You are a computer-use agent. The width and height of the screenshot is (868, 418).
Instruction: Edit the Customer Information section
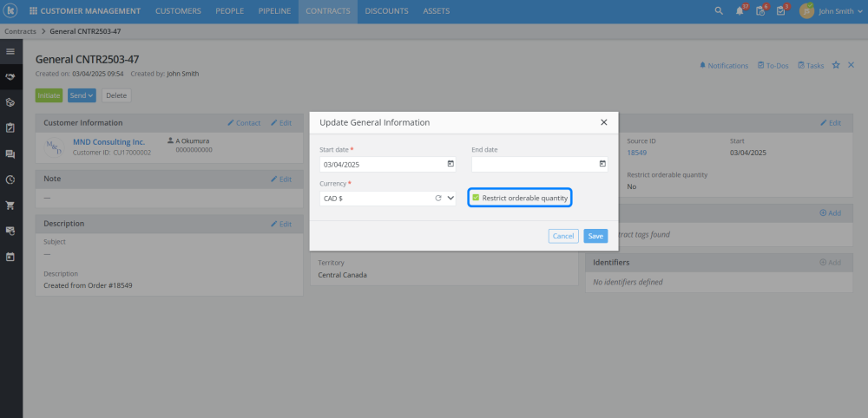coord(281,123)
